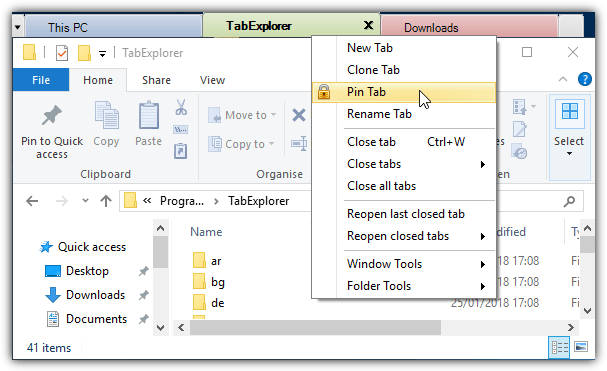Open Documents in navigation pane
The image size is (607, 371).
tap(96, 319)
